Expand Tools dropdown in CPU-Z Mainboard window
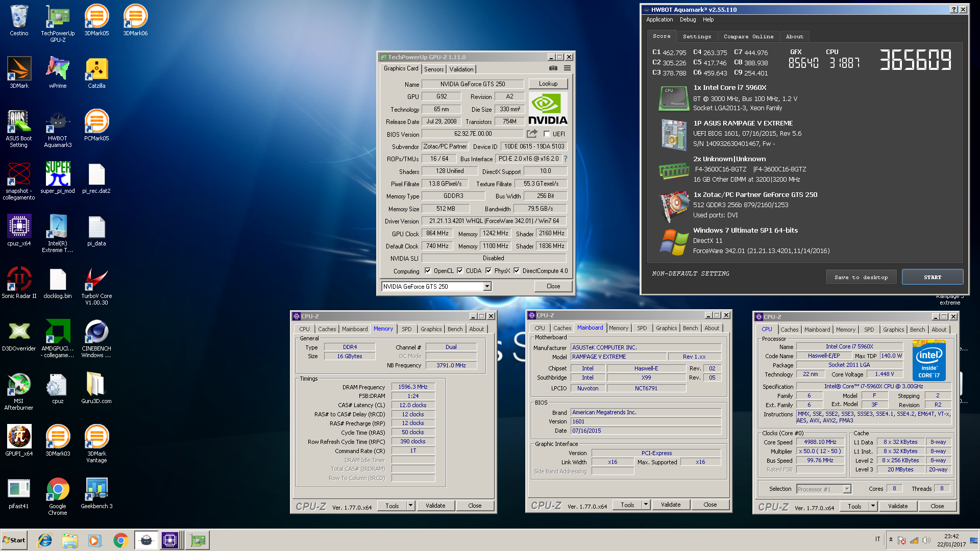The width and height of the screenshot is (980, 551). tap(646, 505)
